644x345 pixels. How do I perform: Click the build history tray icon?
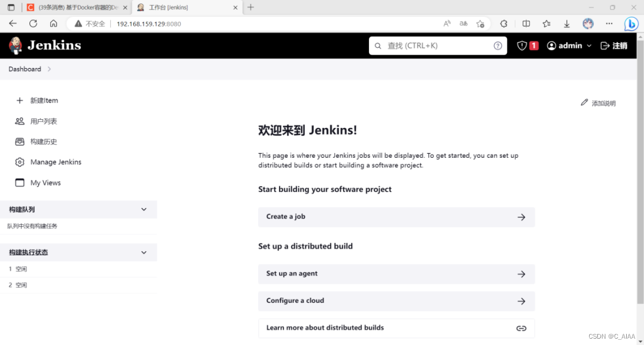[19, 142]
